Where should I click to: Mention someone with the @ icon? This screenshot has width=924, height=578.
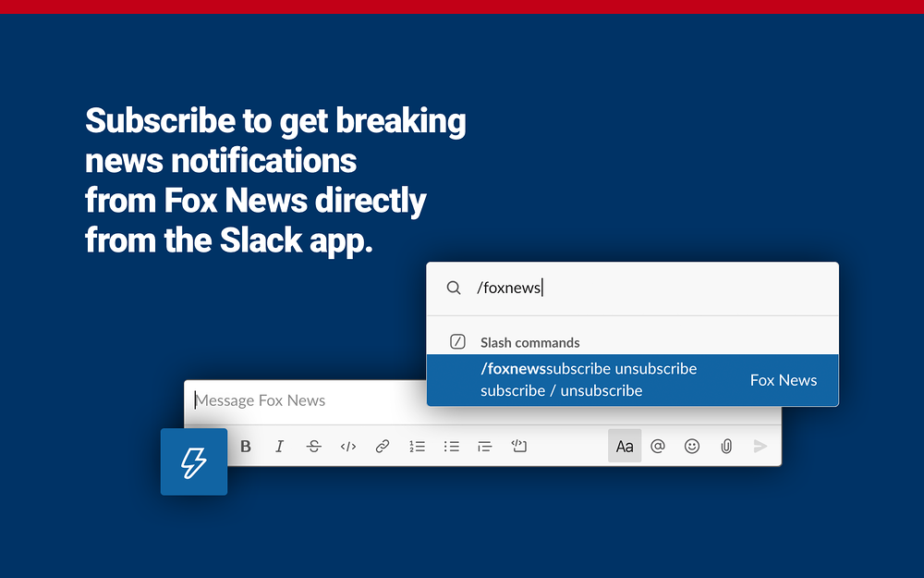click(x=658, y=446)
